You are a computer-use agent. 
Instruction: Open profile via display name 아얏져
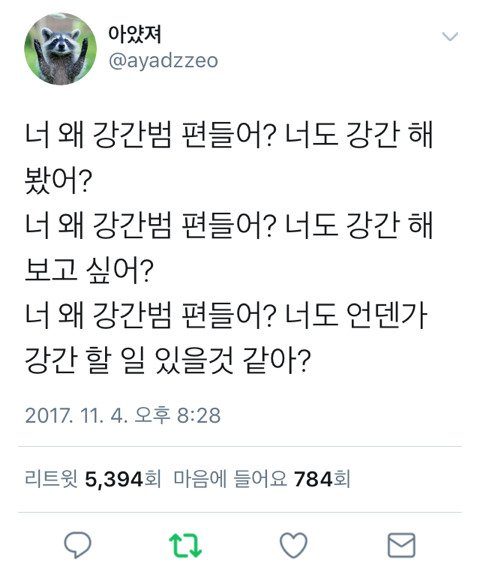pos(135,34)
